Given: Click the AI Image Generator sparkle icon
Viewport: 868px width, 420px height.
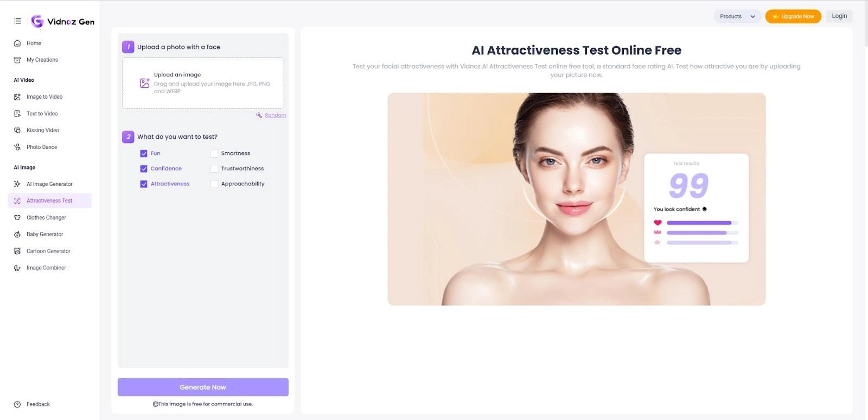Looking at the screenshot, I should pyautogui.click(x=17, y=184).
